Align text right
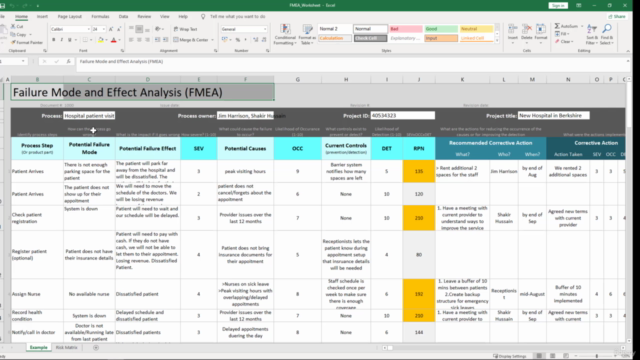This screenshot has width=640, height=360. (147, 40)
